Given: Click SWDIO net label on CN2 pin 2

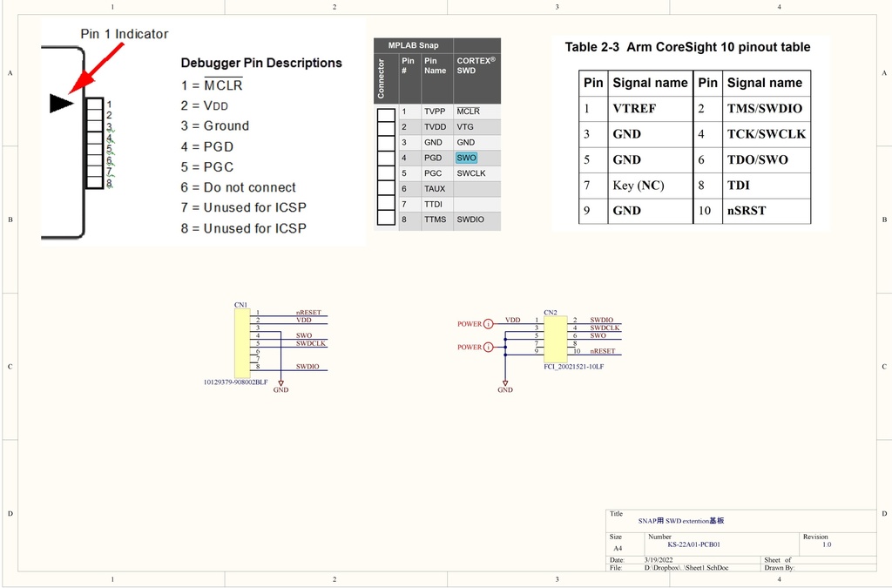Looking at the screenshot, I should 601,321.
